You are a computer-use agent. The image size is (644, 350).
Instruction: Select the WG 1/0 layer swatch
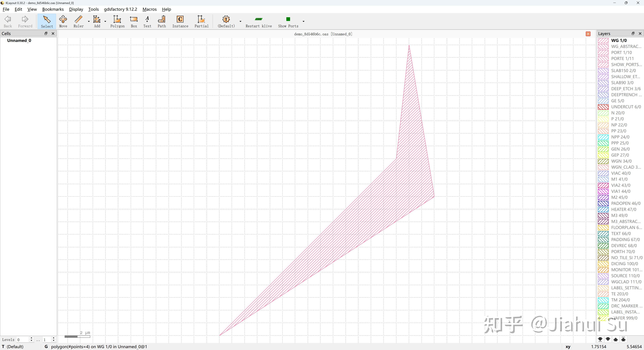click(x=603, y=40)
